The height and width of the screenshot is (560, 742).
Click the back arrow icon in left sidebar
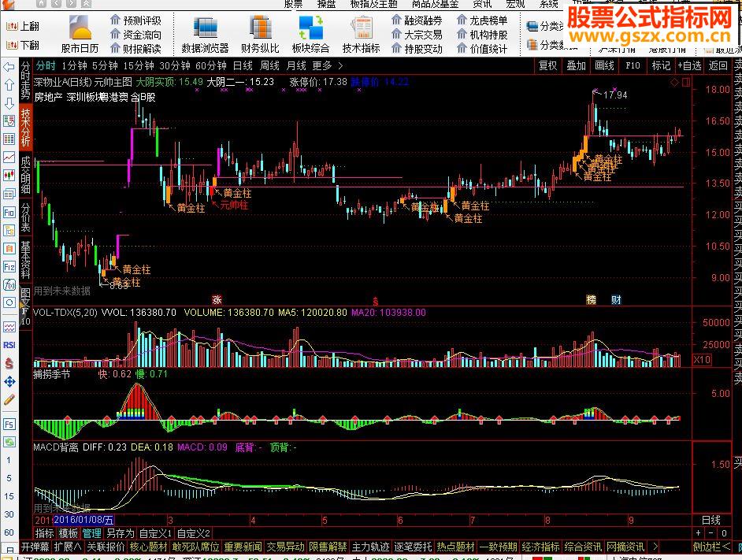[9, 67]
